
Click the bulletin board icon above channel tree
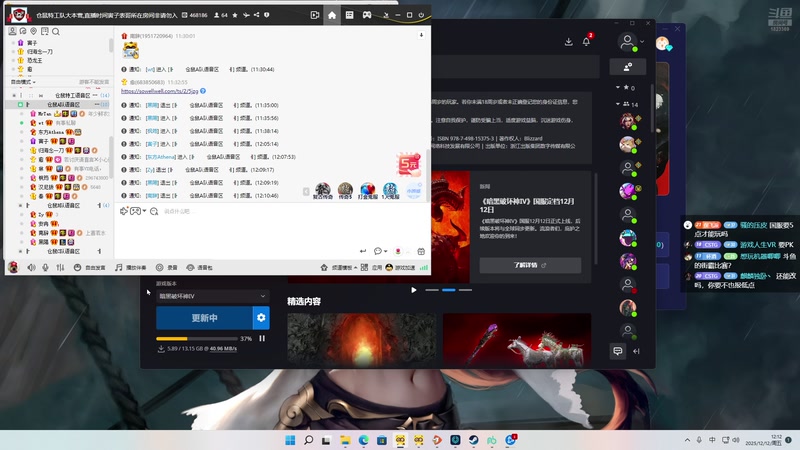coord(45,32)
